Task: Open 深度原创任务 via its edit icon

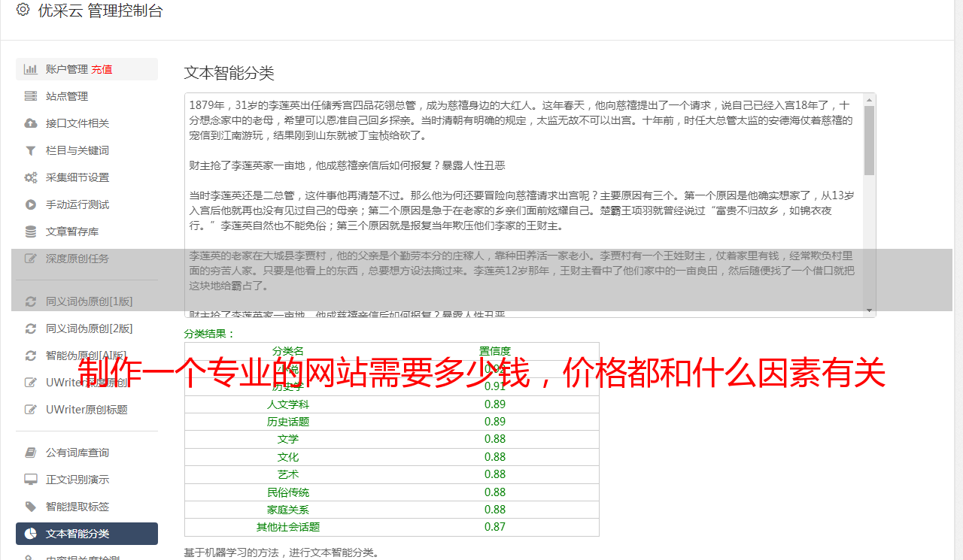Action: [x=31, y=259]
